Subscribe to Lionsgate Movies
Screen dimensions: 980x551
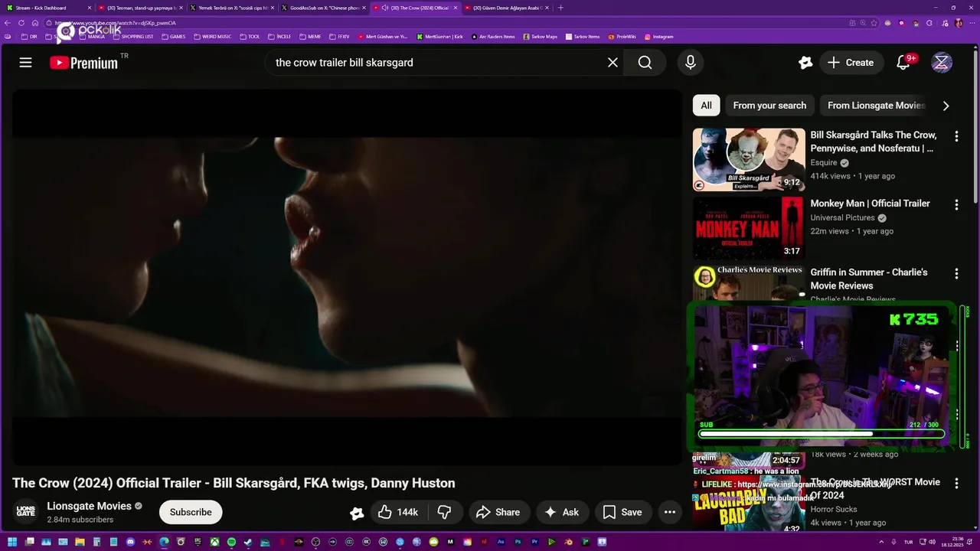click(191, 512)
